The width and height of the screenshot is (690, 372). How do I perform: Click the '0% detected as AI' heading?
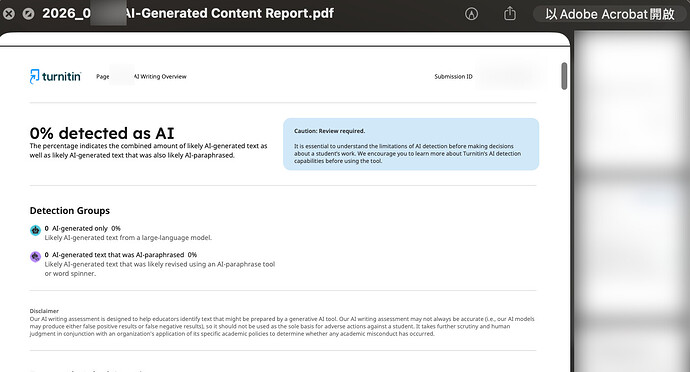pyautogui.click(x=102, y=133)
